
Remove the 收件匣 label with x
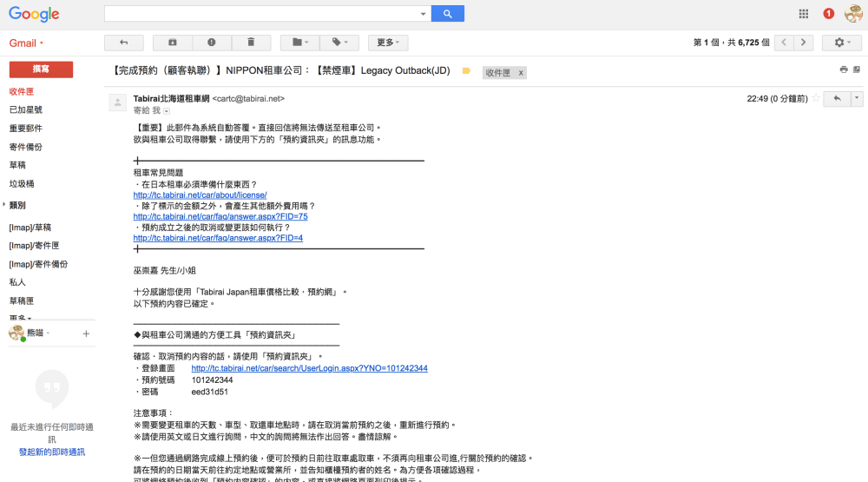click(520, 73)
